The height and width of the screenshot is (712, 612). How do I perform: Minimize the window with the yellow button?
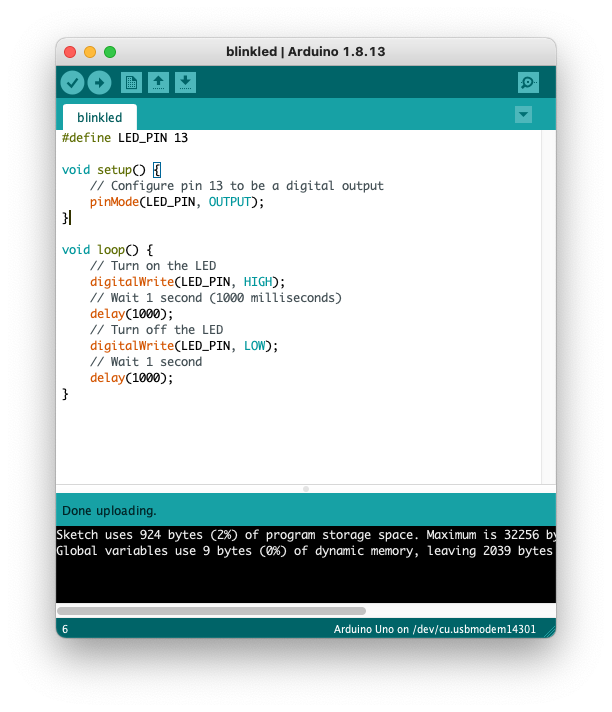click(x=90, y=52)
